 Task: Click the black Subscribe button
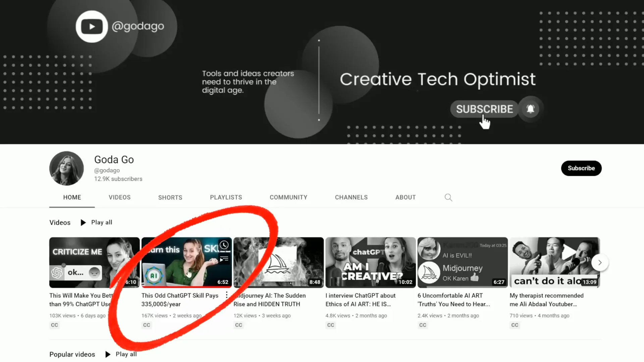[x=581, y=168]
